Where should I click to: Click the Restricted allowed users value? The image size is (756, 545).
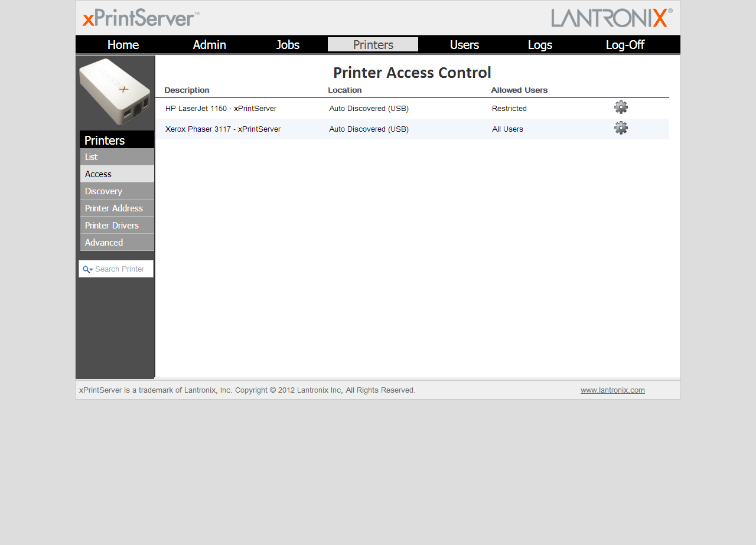point(509,109)
